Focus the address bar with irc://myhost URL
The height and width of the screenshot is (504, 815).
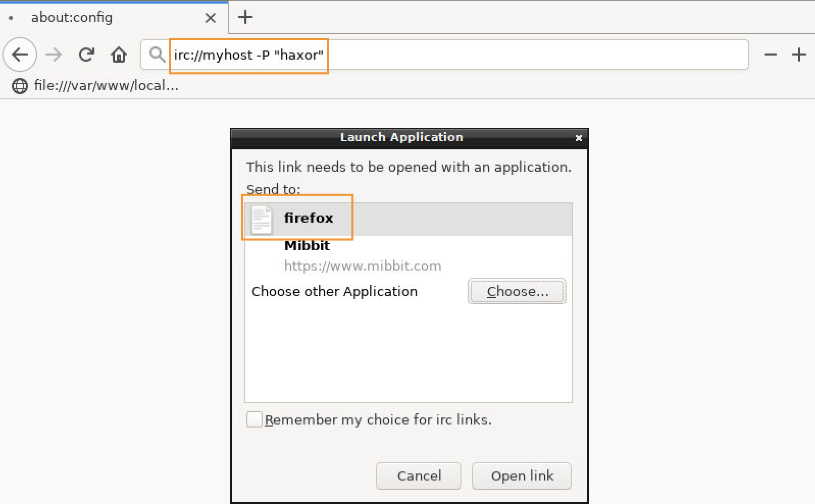[x=444, y=55]
